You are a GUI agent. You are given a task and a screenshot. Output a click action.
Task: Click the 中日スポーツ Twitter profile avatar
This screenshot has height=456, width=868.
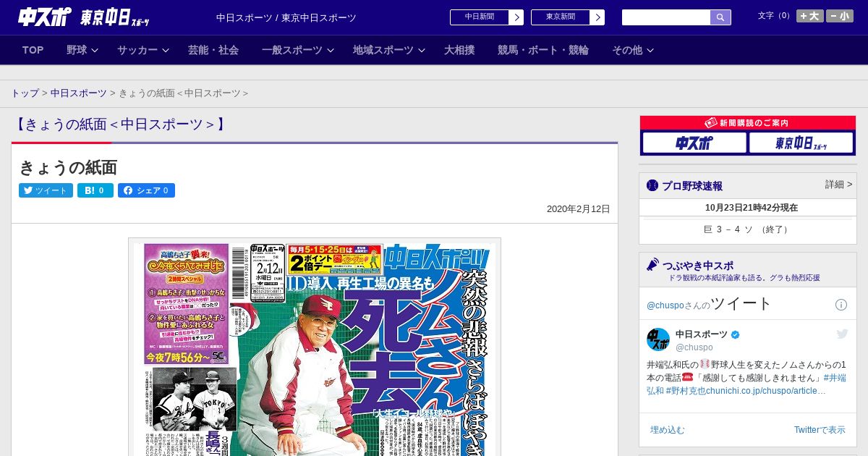658,339
